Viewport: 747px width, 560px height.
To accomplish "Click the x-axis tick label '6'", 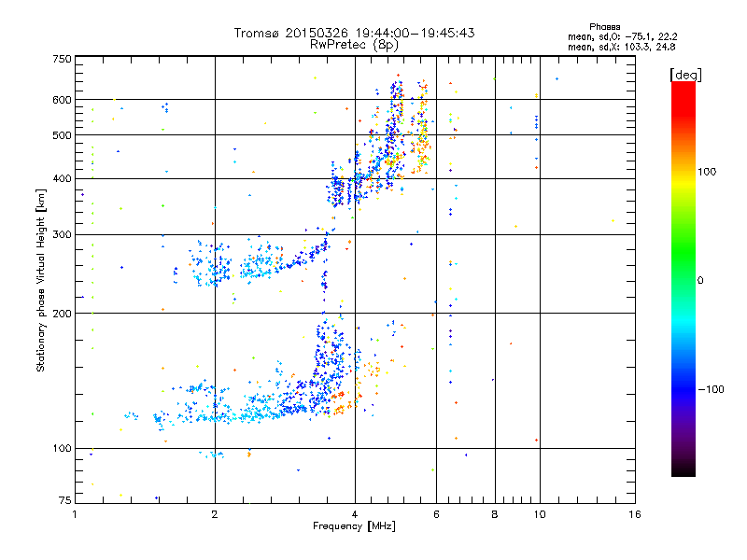I will (x=436, y=514).
